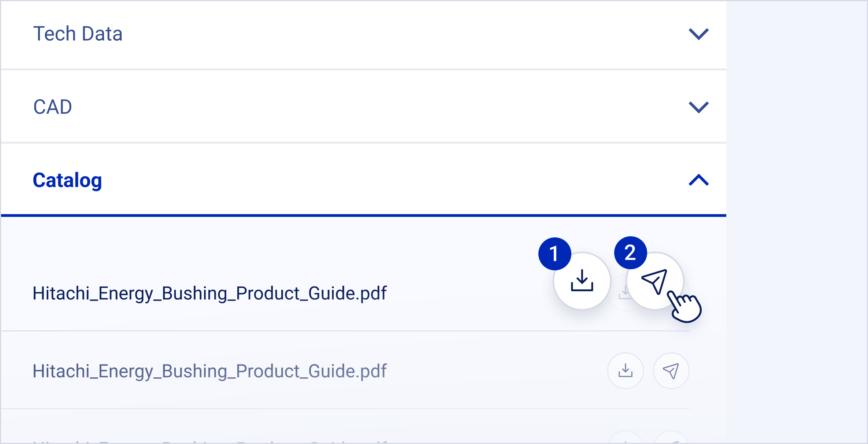Click the blue number 1 badge

tap(554, 254)
